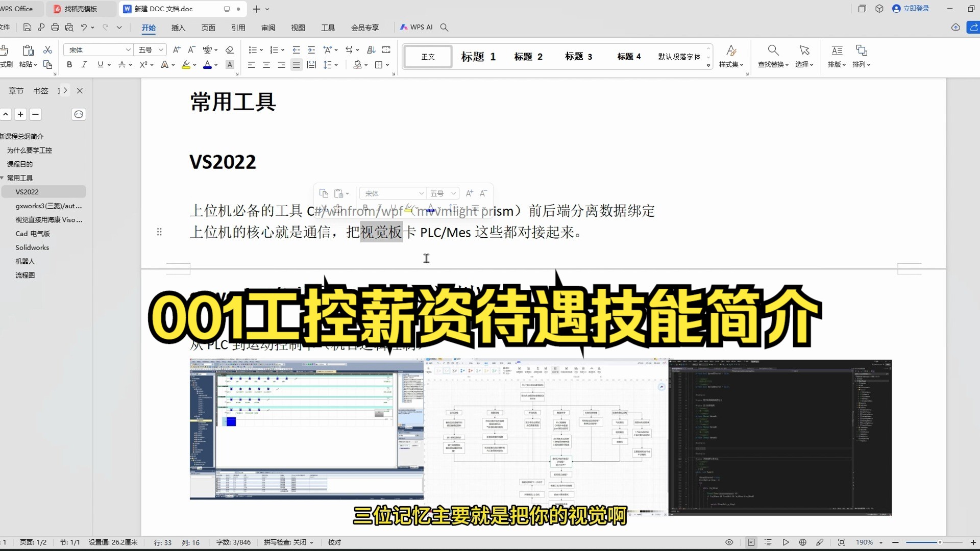This screenshot has width=980, height=551.
Task: Toggle character shading A button
Action: point(230,65)
